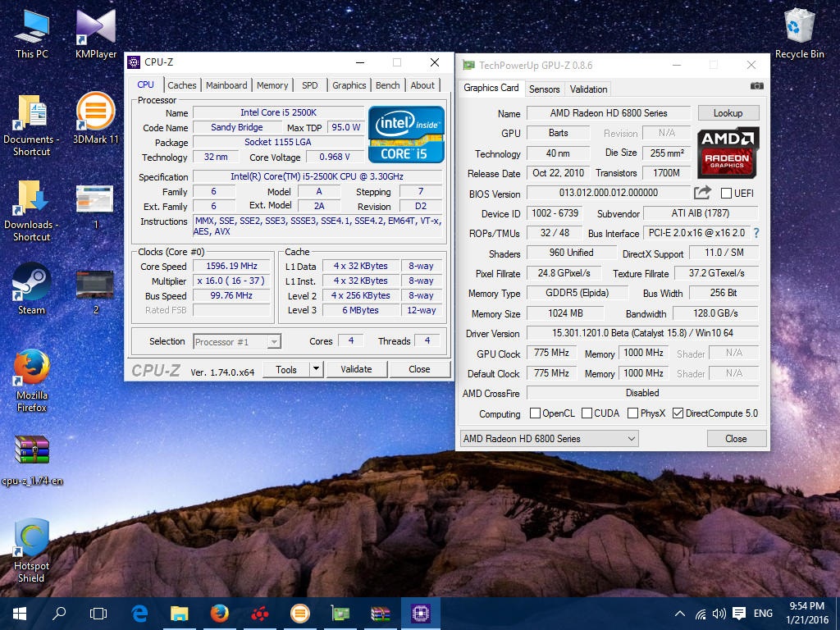Click Validate button in CPU-Z
Screen dimensions: 840x630
tap(356, 369)
